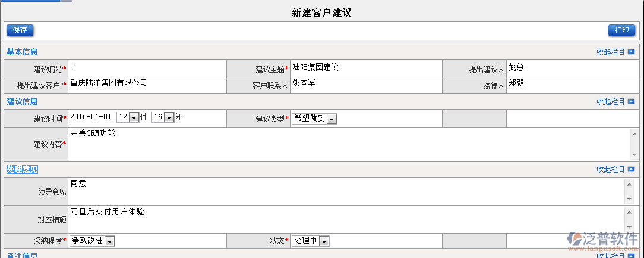644x258 pixels.
Task: Click into the 领导意见 text area
Action: pyautogui.click(x=348, y=191)
